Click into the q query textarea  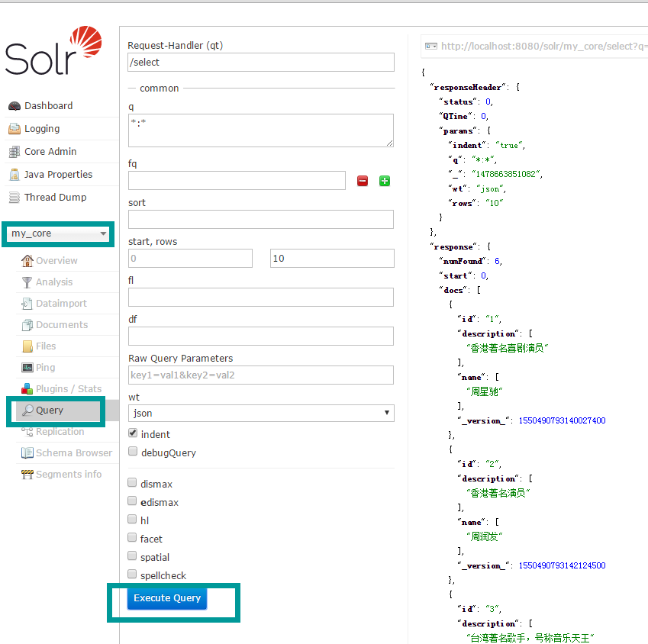point(261,130)
